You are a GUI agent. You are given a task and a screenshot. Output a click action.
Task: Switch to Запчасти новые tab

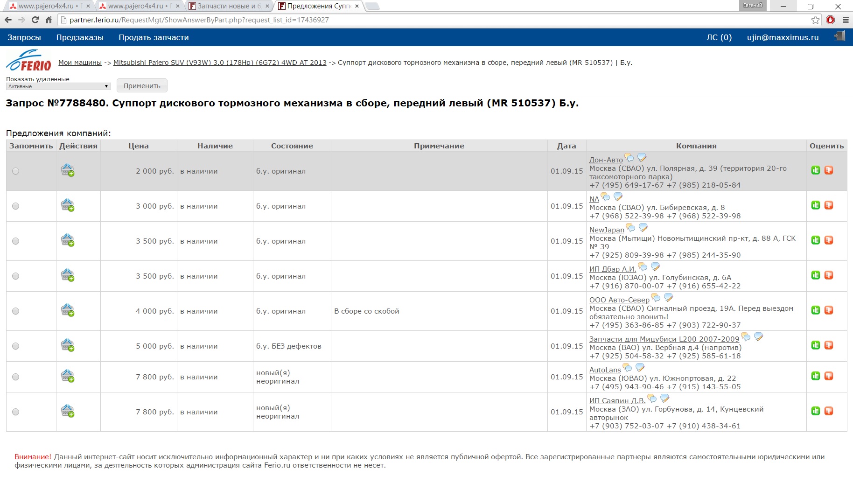pos(226,6)
